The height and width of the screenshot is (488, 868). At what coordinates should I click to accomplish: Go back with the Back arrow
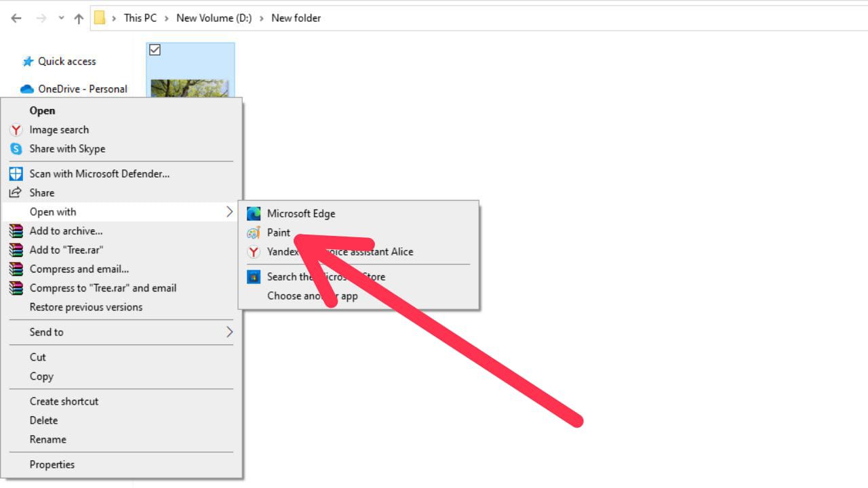coord(16,18)
